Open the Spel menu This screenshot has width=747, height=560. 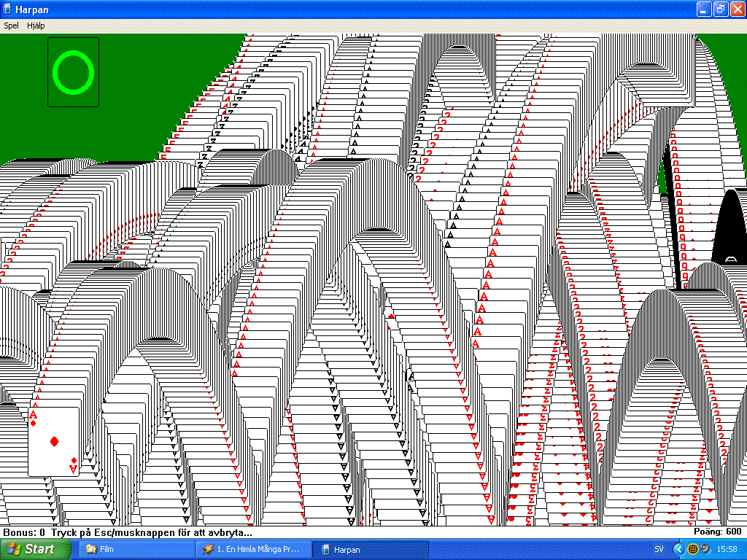pyautogui.click(x=11, y=26)
